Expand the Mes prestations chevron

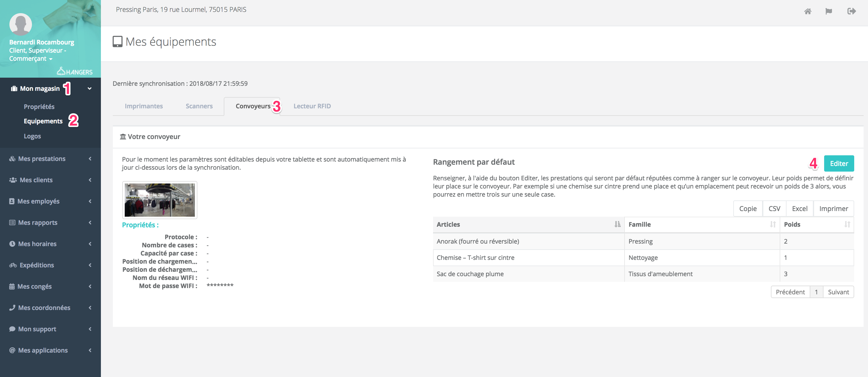[x=90, y=158]
